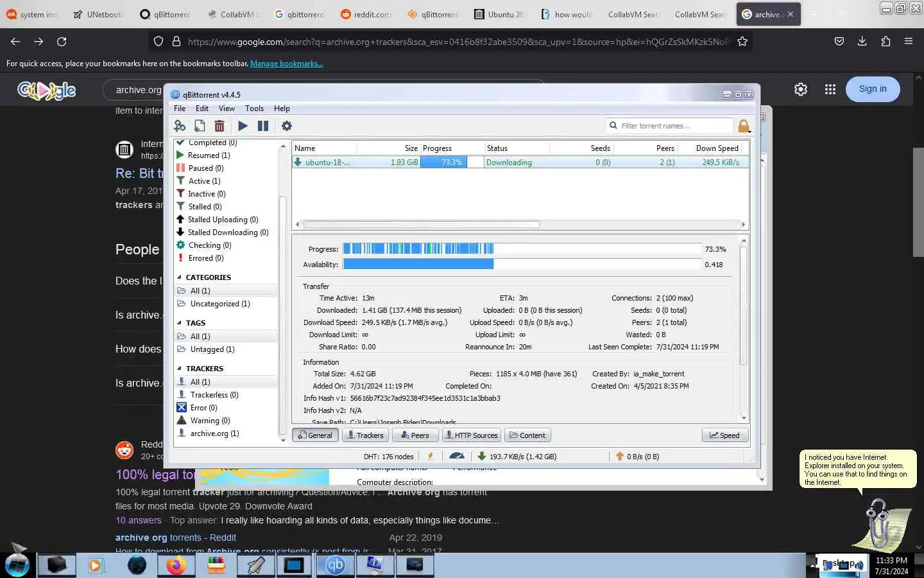Bookmark this page with star icon
924x578 pixels.
pyautogui.click(x=742, y=41)
